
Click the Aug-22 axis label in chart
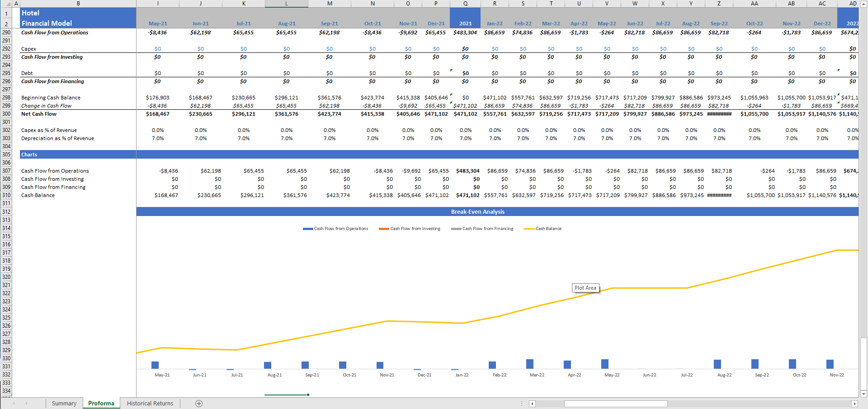724,375
